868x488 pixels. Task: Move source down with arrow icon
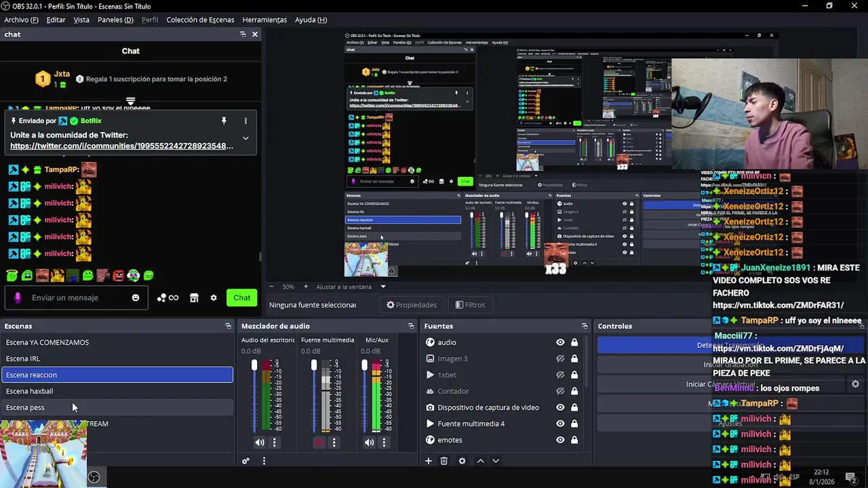pyautogui.click(x=496, y=461)
